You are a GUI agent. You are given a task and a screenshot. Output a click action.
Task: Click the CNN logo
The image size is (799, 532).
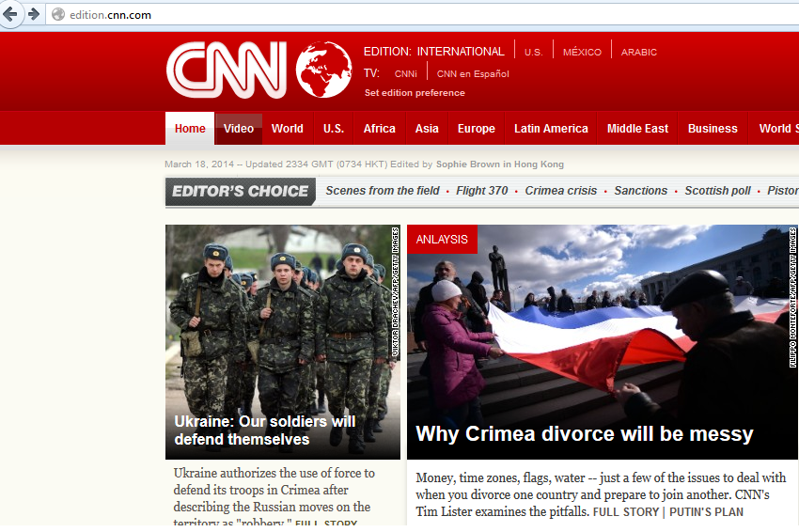click(x=227, y=70)
